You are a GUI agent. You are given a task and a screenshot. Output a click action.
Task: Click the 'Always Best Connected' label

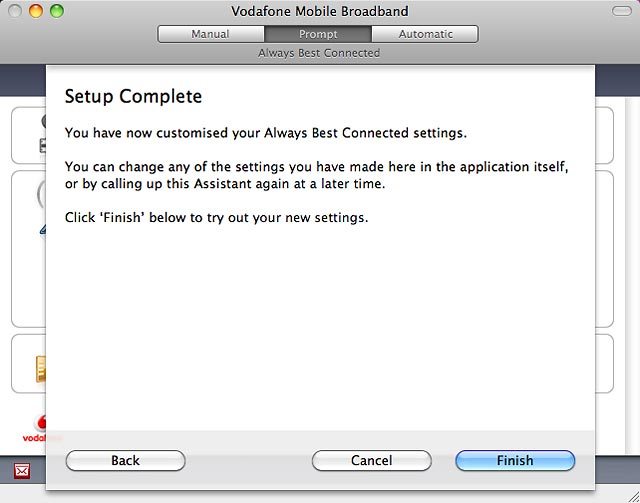[x=319, y=53]
